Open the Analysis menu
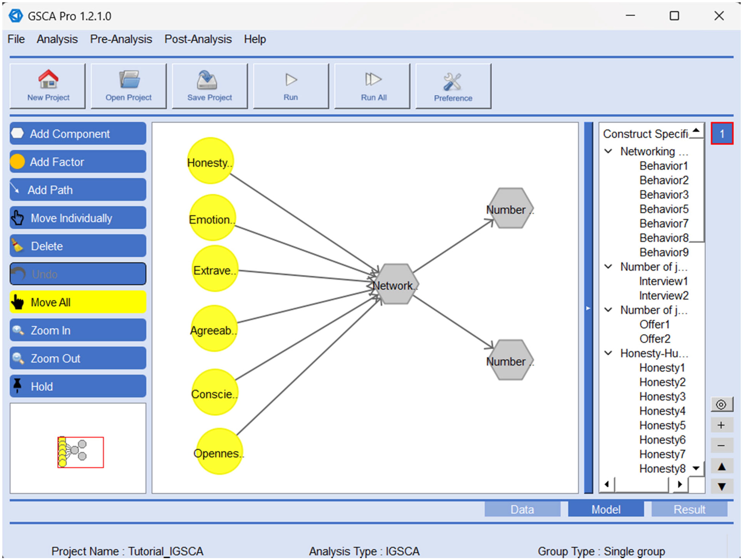 tap(57, 39)
